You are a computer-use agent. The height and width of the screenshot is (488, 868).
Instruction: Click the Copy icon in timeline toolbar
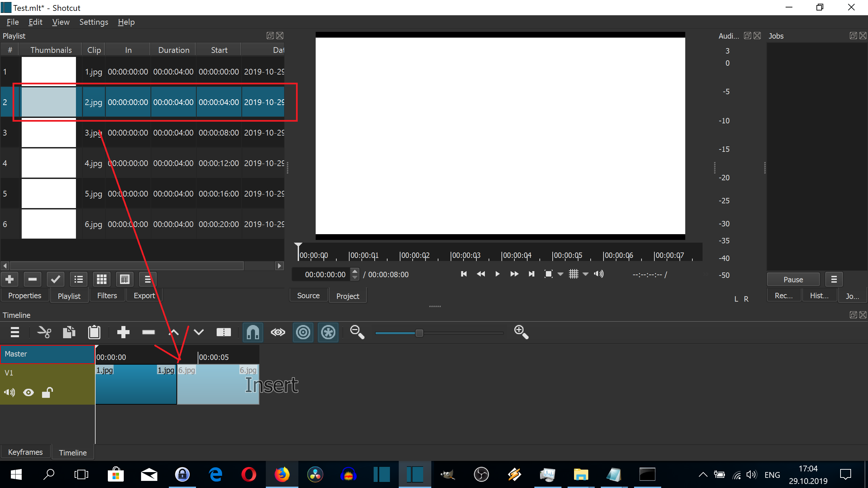[x=69, y=332]
